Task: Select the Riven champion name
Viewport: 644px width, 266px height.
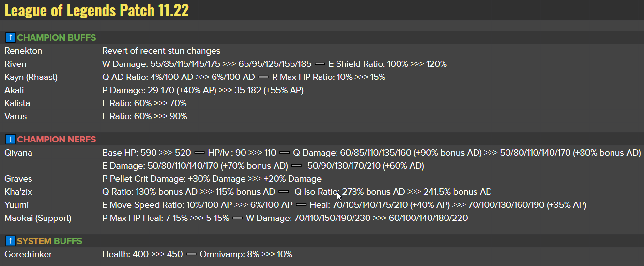Action: coord(15,64)
